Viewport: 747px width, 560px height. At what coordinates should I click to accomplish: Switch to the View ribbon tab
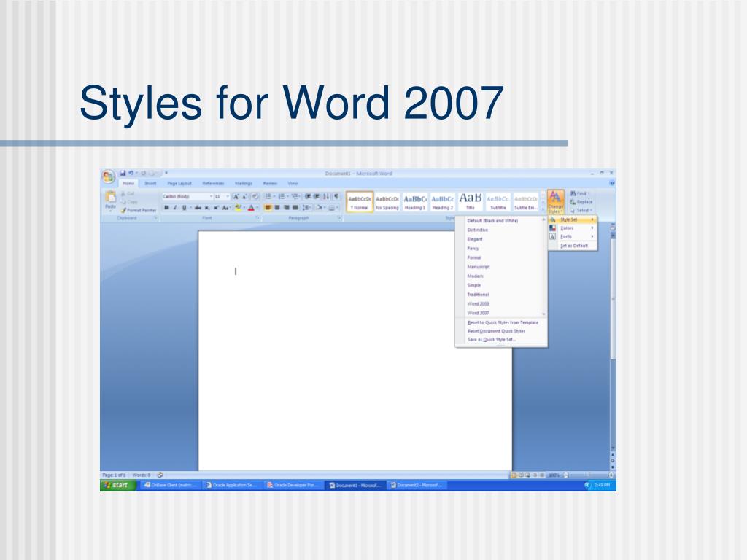293,183
